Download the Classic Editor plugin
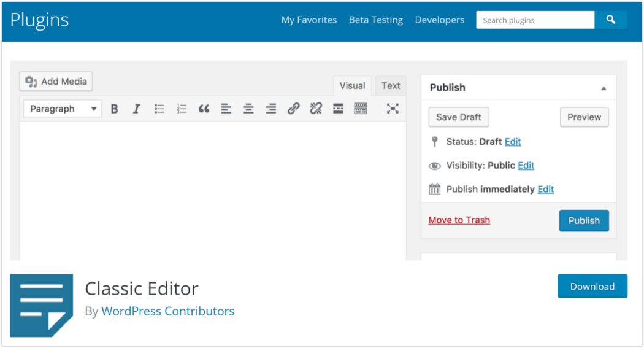The height and width of the screenshot is (348, 644). tap(592, 286)
